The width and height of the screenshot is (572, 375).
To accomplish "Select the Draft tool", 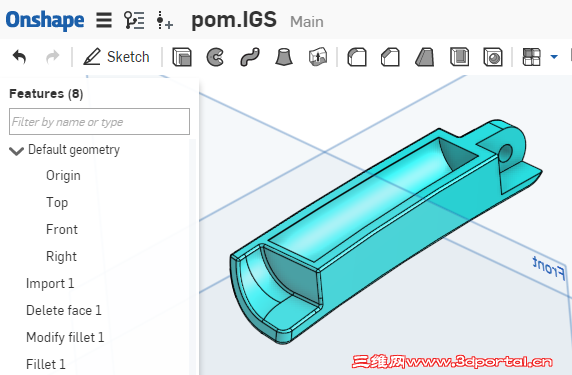I will (425, 57).
